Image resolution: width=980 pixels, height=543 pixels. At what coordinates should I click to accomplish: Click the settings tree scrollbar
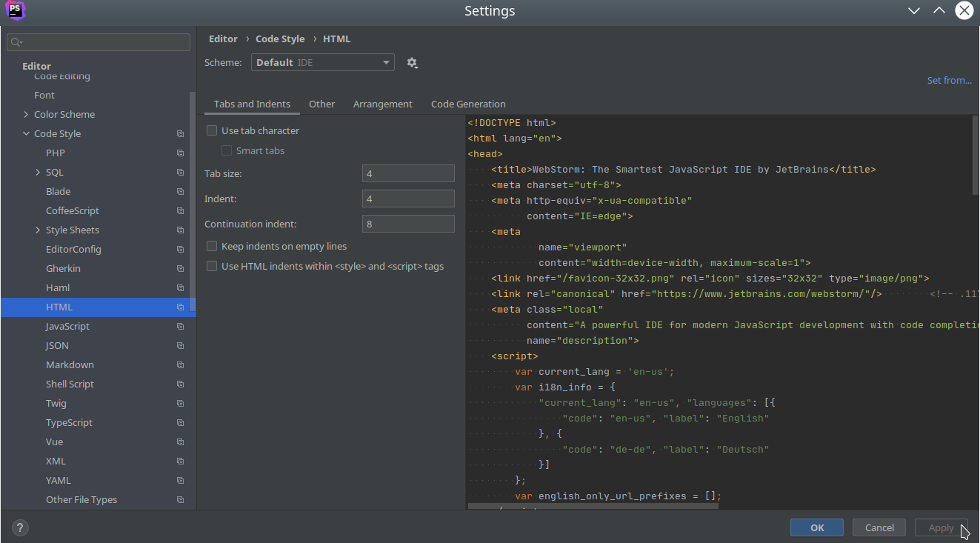tap(193, 201)
